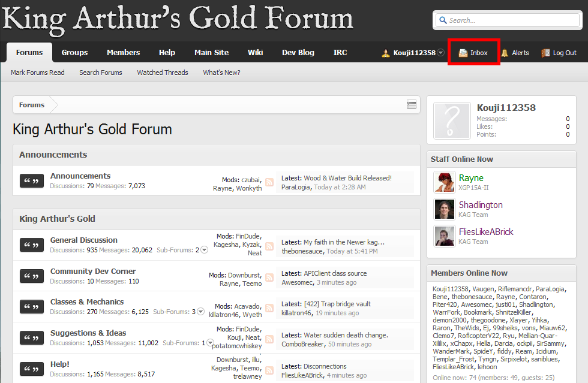This screenshot has height=383, width=588.
Task: Click the RSS feed icon for Announcements
Action: 269,182
